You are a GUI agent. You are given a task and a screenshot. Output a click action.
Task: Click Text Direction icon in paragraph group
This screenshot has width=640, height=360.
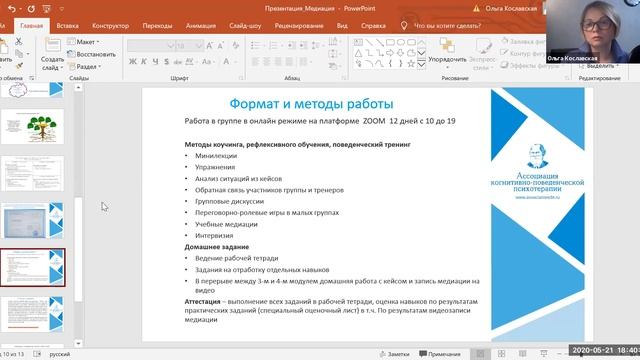click(333, 41)
